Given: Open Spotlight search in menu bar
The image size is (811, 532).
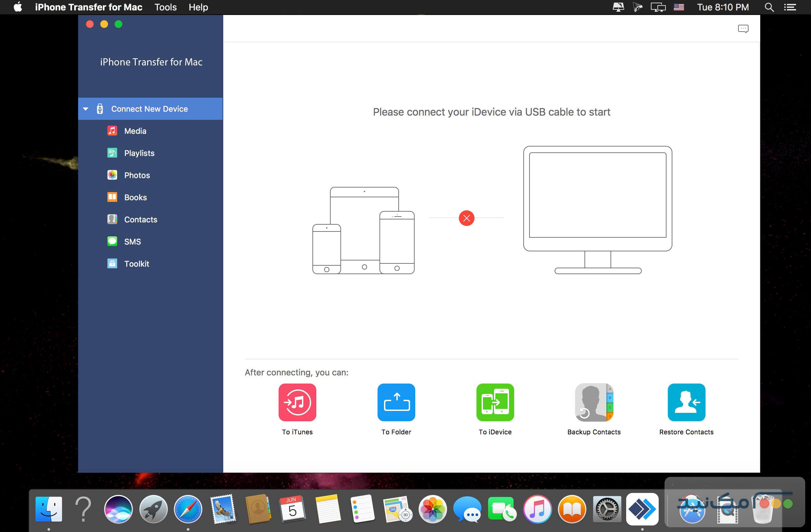Looking at the screenshot, I should 769,7.
